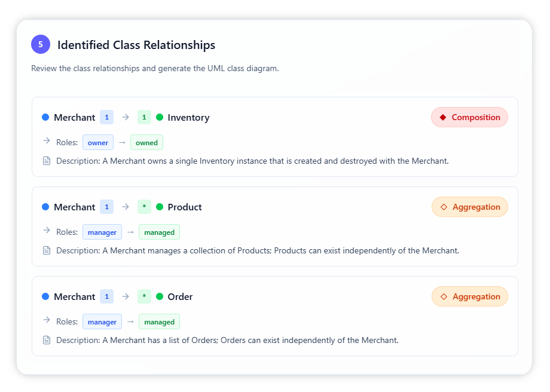The image size is (550, 392).
Task: Click the green dot beside Product
Action: coord(160,207)
